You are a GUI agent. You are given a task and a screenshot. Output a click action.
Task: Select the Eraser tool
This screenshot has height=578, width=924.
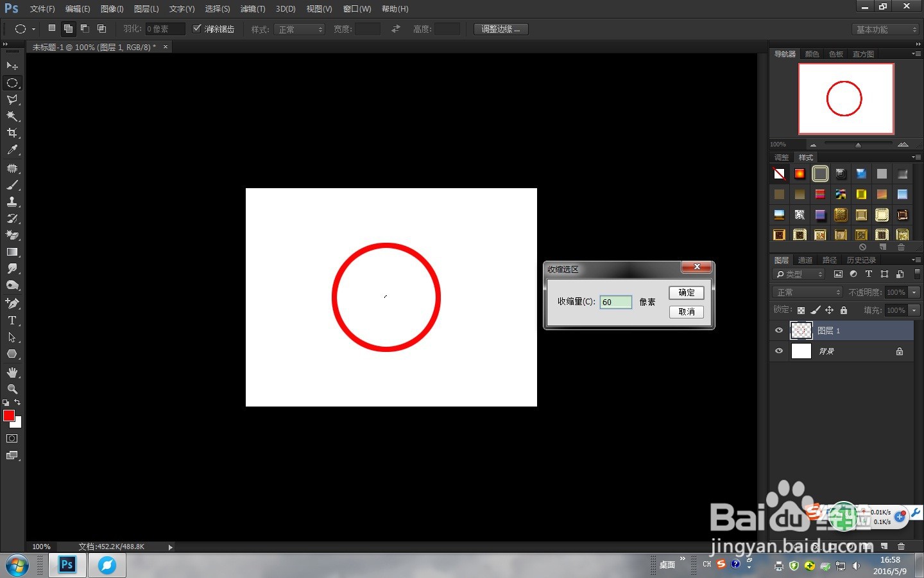[x=12, y=235]
